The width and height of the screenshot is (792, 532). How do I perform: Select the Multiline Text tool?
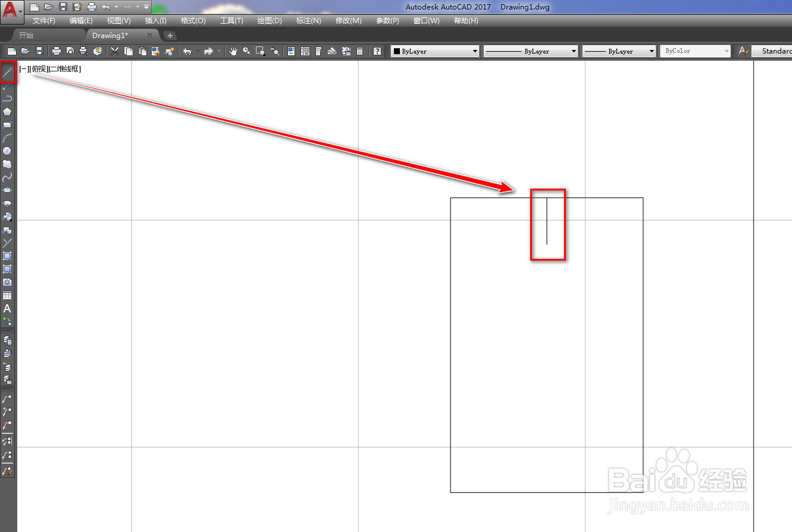click(x=7, y=308)
